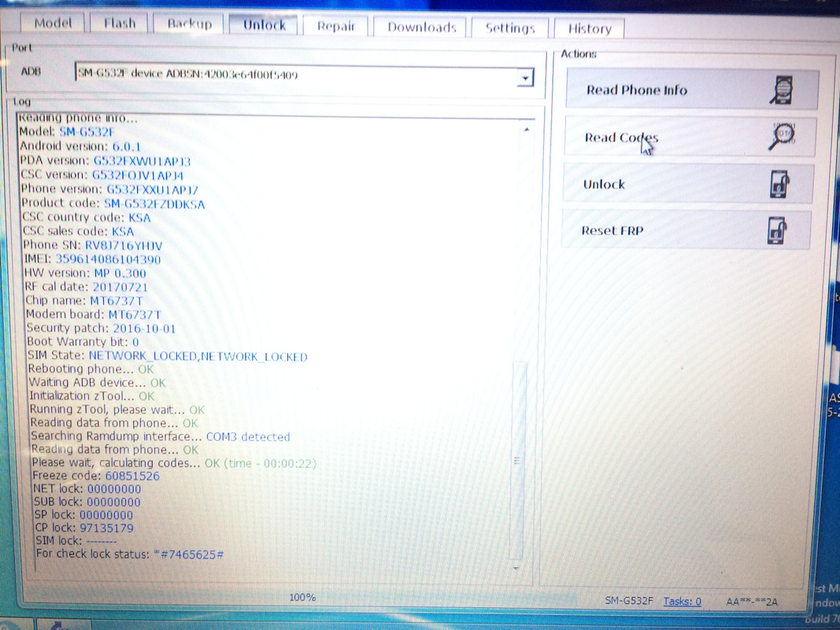
Task: Click the CSC country code KSA line
Action: [x=87, y=217]
